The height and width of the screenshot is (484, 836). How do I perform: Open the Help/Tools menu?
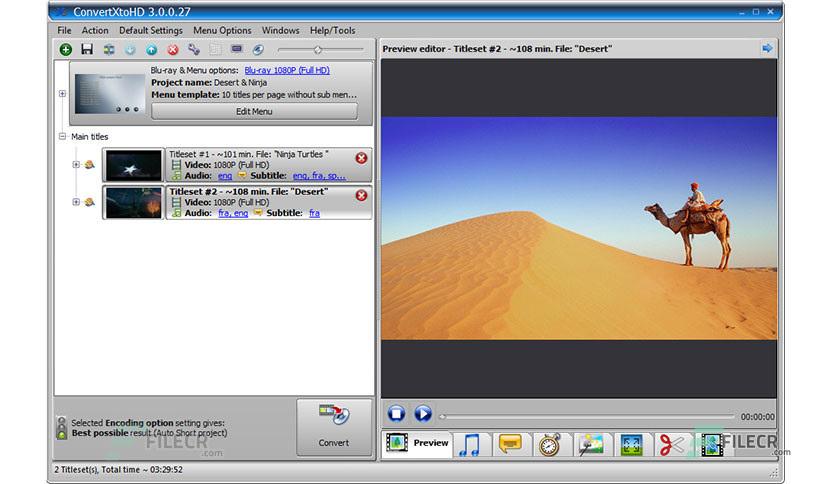coord(333,30)
